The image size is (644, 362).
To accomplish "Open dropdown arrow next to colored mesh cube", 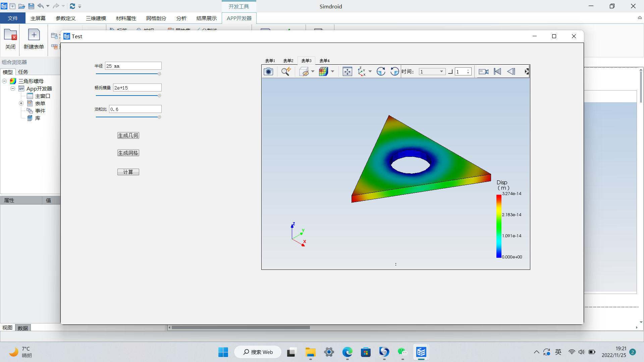I will (x=332, y=71).
